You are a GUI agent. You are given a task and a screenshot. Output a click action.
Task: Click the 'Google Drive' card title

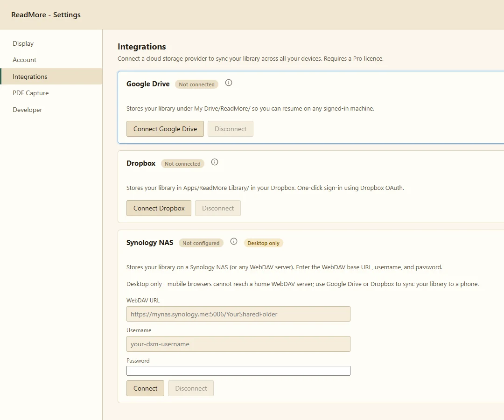[x=148, y=84]
